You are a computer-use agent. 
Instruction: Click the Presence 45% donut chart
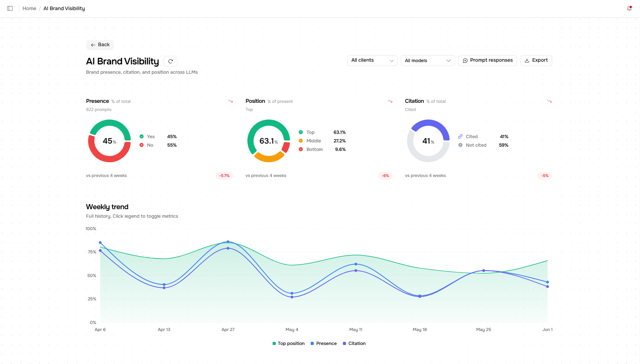coord(110,141)
